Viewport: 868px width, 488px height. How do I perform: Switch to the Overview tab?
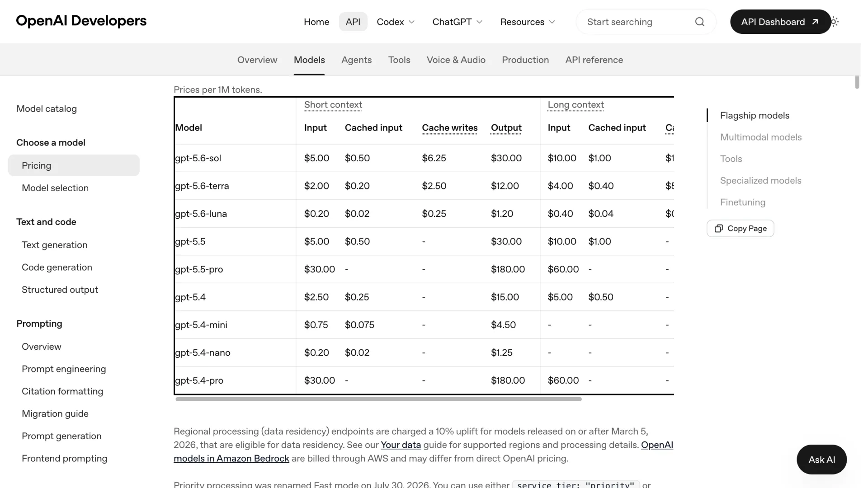(257, 60)
